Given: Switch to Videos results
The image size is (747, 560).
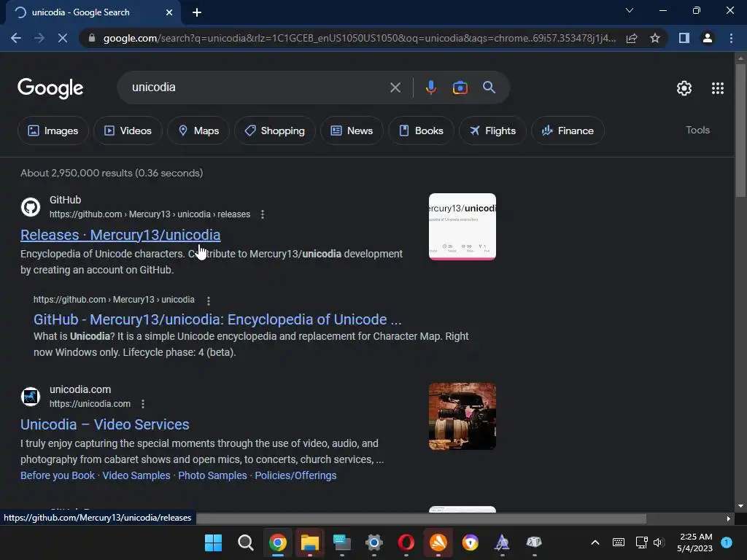Looking at the screenshot, I should click(x=128, y=131).
